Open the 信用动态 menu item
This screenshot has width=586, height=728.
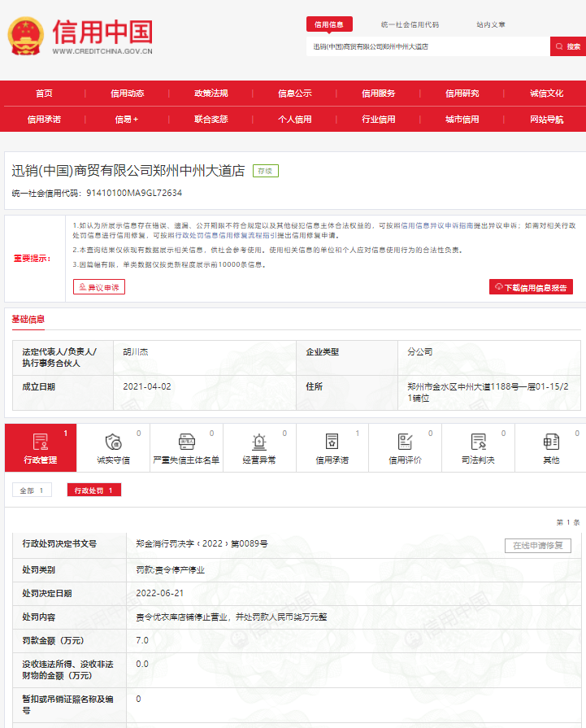pyautogui.click(x=127, y=94)
